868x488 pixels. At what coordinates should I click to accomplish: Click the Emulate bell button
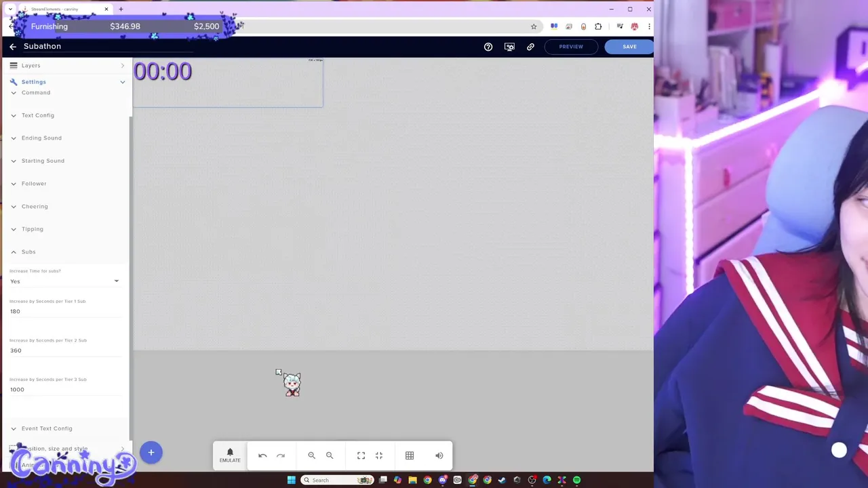[230, 455]
